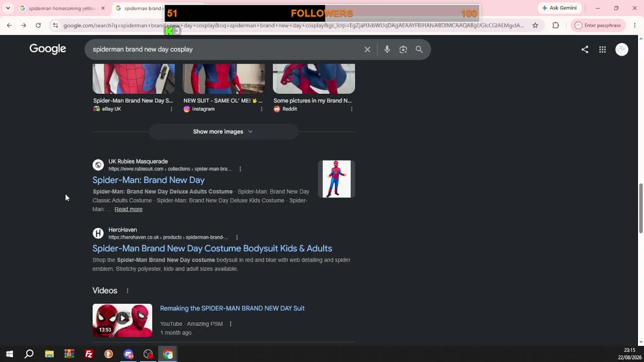Open options for the eBay UK image result
644x362 pixels.
click(171, 109)
